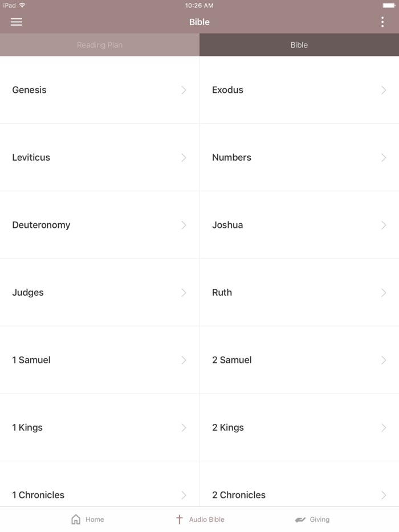Open the book of Joshua
The height and width of the screenshot is (532, 399).
coord(227,225)
